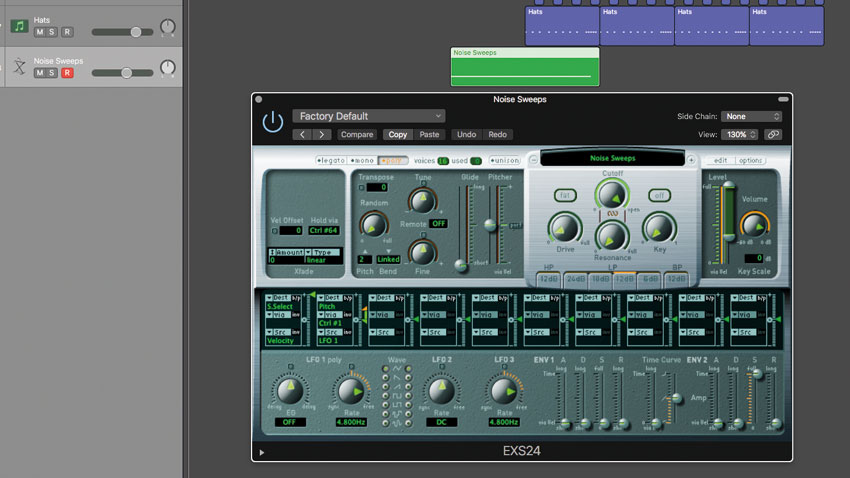Click the filter Resonance knob

pos(611,236)
